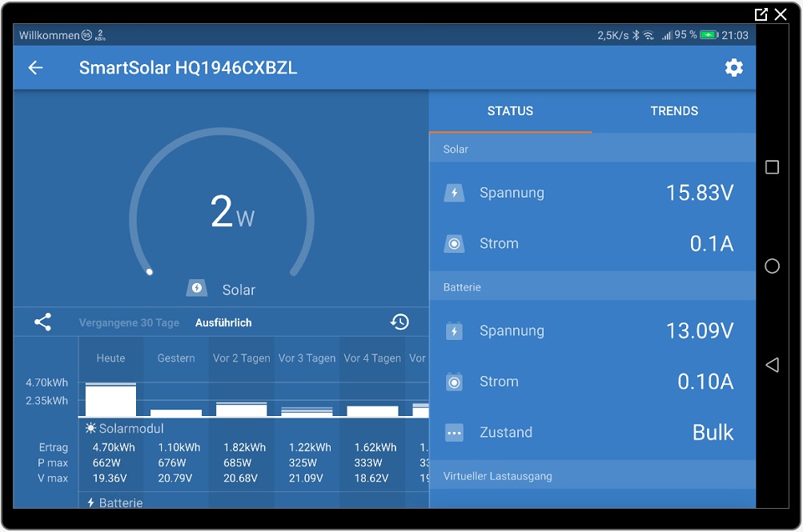Tap the Solar Spannung 15.83V value
This screenshot has height=532, width=803.
point(700,193)
